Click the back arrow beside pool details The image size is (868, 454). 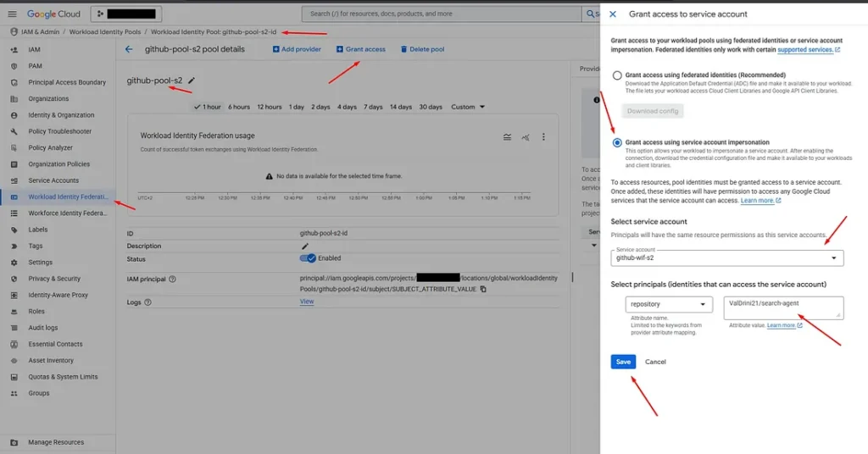pyautogui.click(x=129, y=49)
